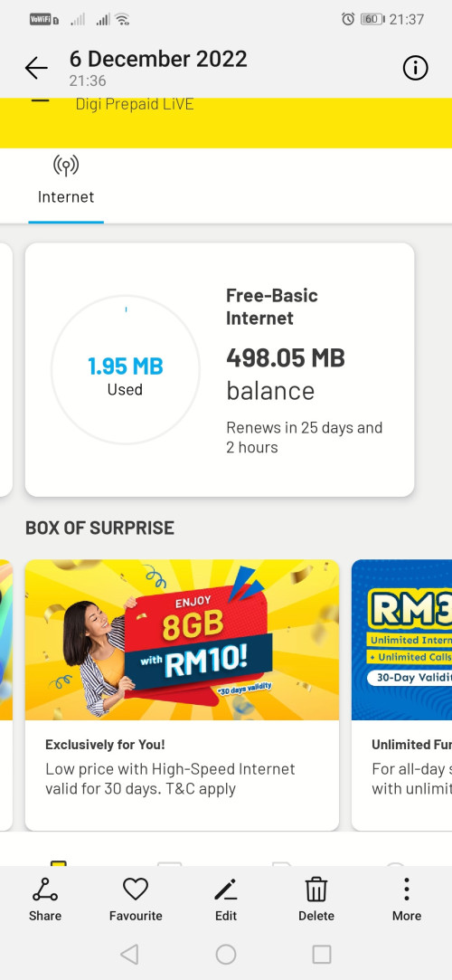Tap the BOX OF SURPRISE heading
452x980 pixels.
pos(99,528)
